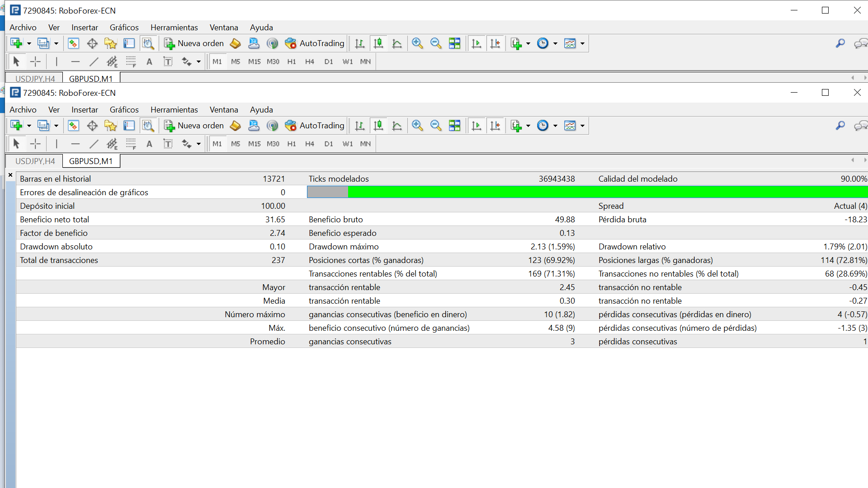Toggle AutoTrading in the lower window toolbar
868x488 pixels.
315,126
